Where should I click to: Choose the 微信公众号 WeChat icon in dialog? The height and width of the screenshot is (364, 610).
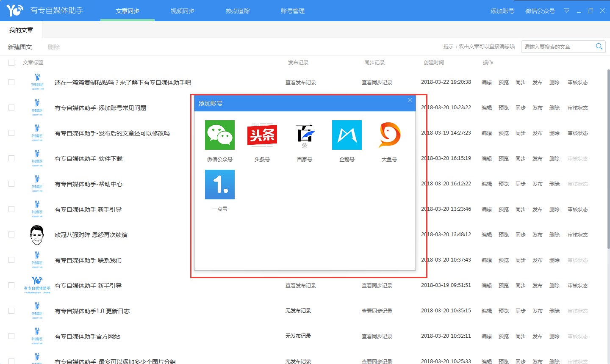coord(220,135)
